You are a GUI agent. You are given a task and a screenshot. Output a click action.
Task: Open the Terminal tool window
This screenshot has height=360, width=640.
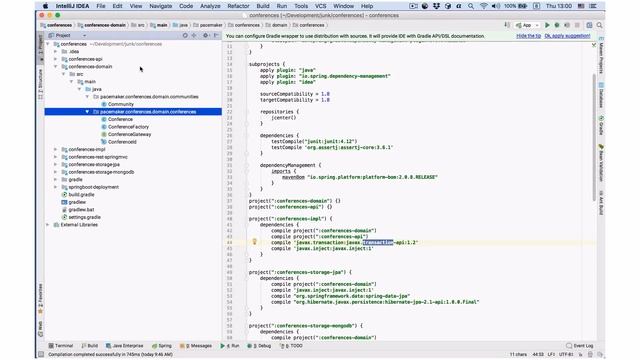tap(60, 346)
